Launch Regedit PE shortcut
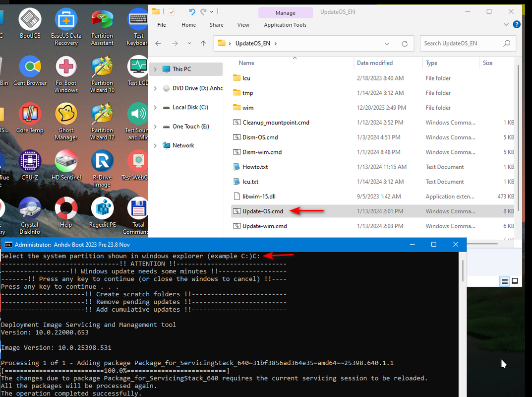The image size is (532, 397). point(102,212)
